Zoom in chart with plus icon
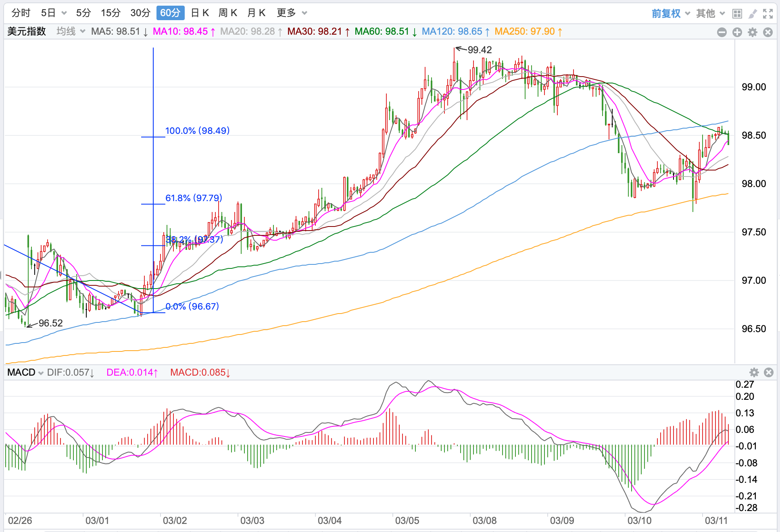The image size is (780, 532). pos(737,32)
